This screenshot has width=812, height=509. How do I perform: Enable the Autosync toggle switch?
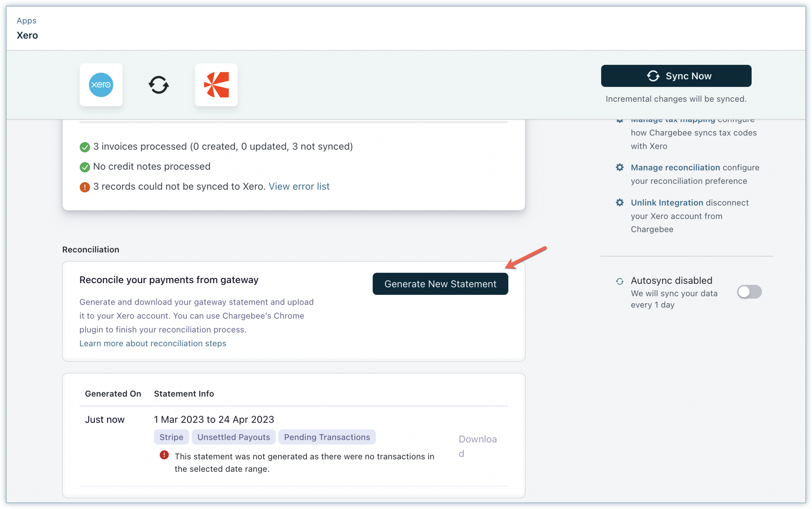point(749,292)
